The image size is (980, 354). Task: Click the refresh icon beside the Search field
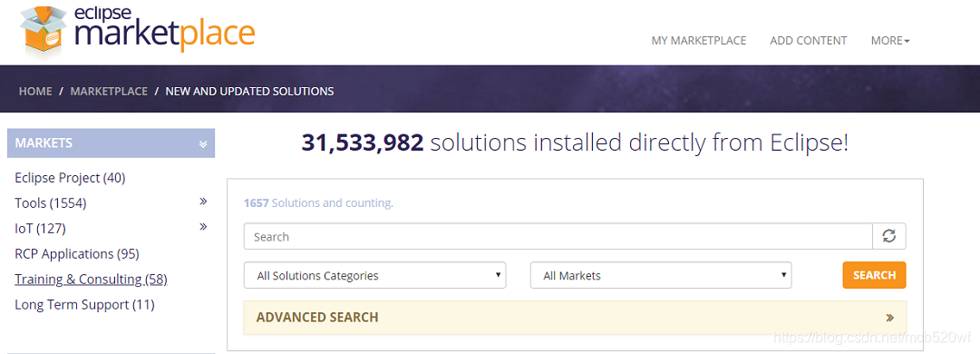click(889, 236)
